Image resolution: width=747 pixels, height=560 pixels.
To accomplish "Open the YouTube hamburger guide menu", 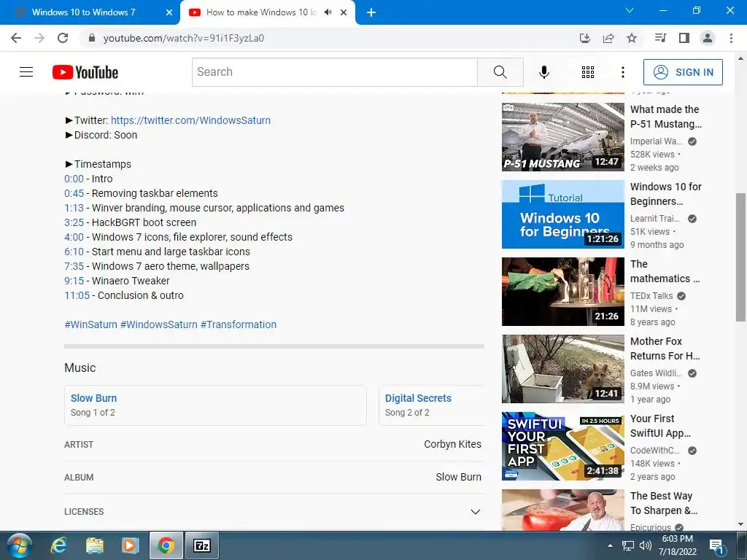I will [x=26, y=72].
